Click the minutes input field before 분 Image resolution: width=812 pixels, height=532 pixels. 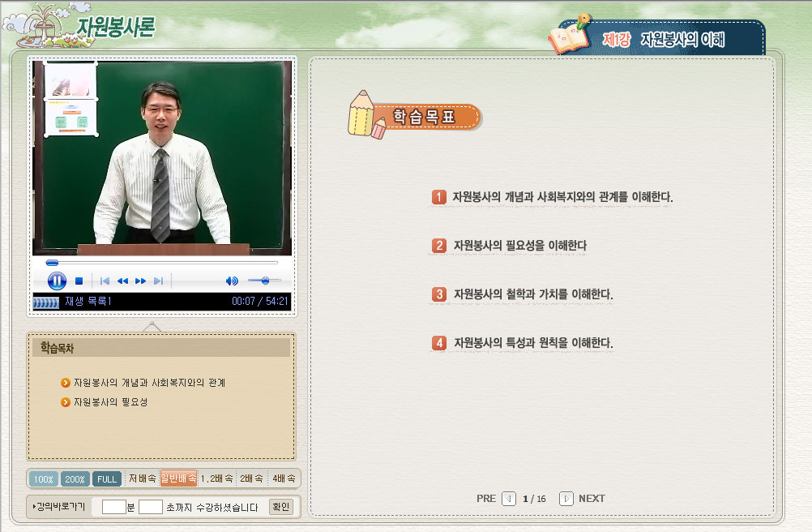[113, 504]
